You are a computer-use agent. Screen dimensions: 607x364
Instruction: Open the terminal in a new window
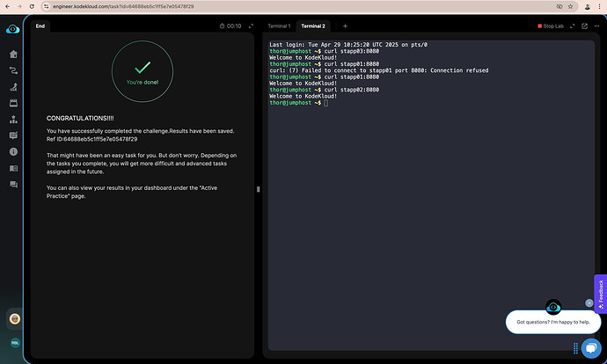pyautogui.click(x=583, y=26)
